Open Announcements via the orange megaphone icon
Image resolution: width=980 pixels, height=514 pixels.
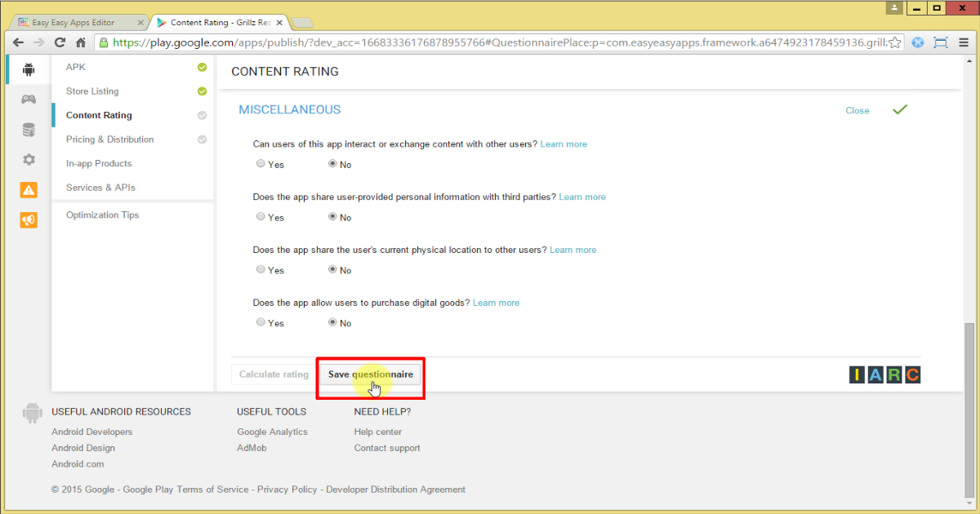coord(28,219)
